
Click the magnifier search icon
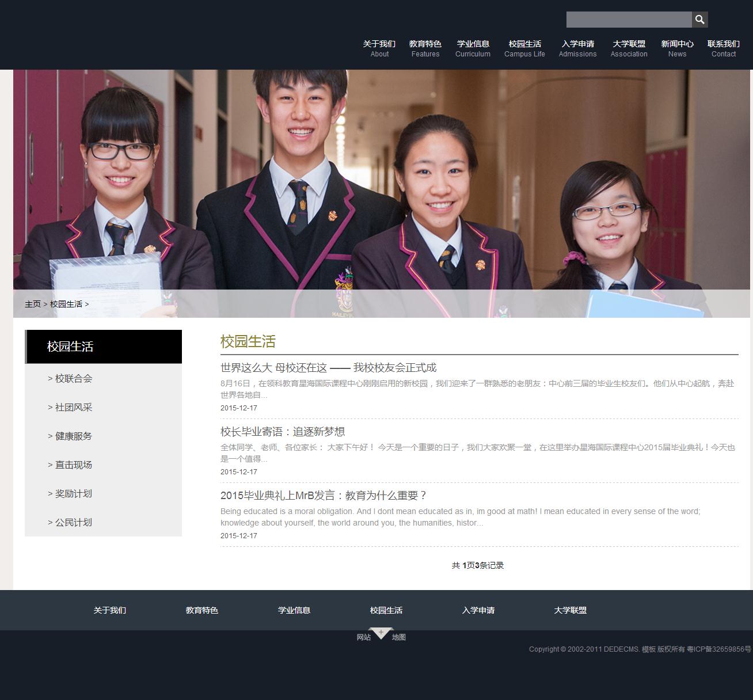point(699,20)
